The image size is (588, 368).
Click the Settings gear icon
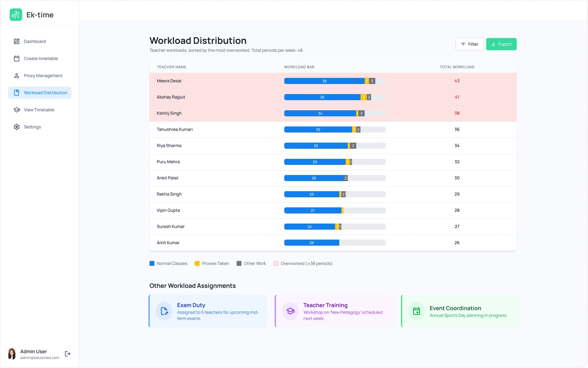click(17, 127)
